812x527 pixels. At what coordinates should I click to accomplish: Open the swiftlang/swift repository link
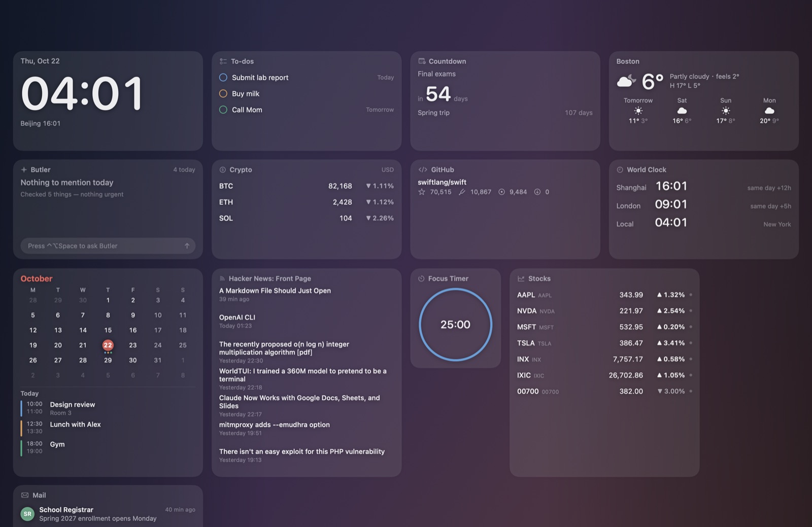coord(442,182)
